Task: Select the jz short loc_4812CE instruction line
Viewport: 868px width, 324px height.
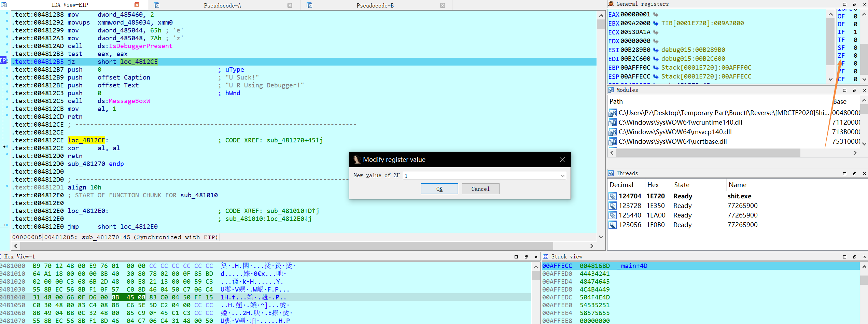Action: click(x=304, y=62)
